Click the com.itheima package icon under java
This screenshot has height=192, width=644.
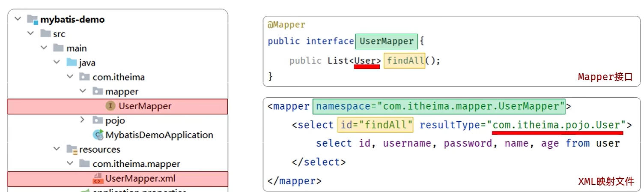point(84,77)
